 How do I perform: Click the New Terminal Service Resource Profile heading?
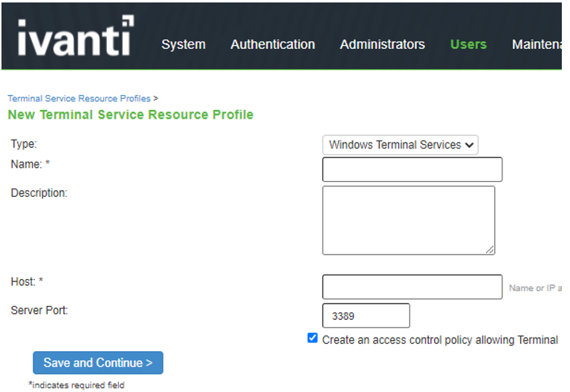pos(131,115)
